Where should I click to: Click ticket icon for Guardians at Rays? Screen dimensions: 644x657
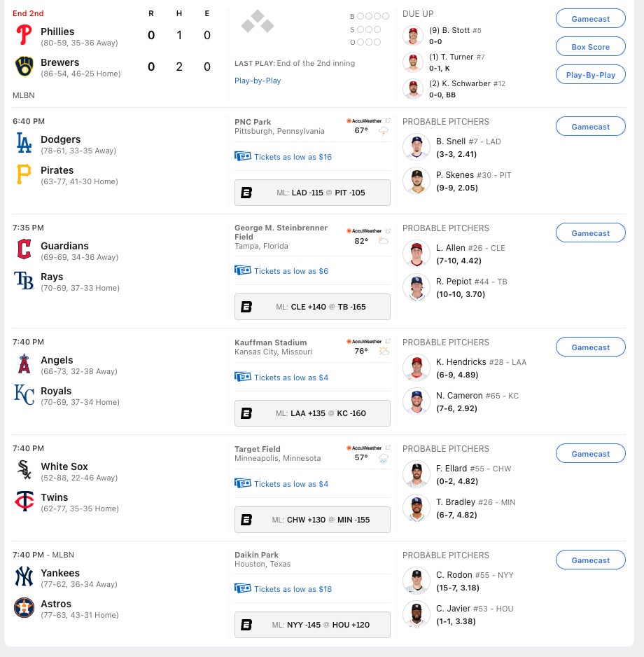click(243, 270)
